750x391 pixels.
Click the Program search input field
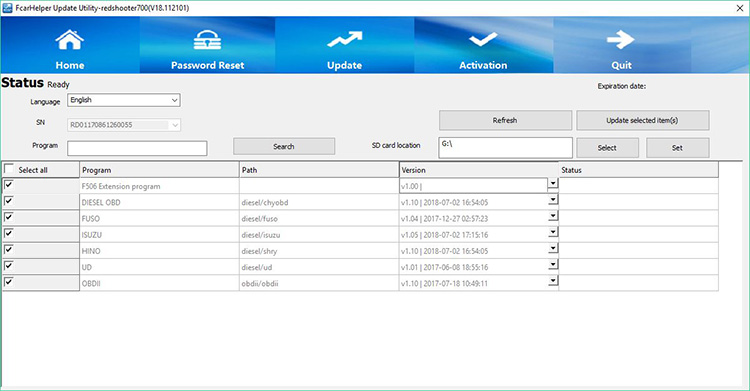click(137, 148)
